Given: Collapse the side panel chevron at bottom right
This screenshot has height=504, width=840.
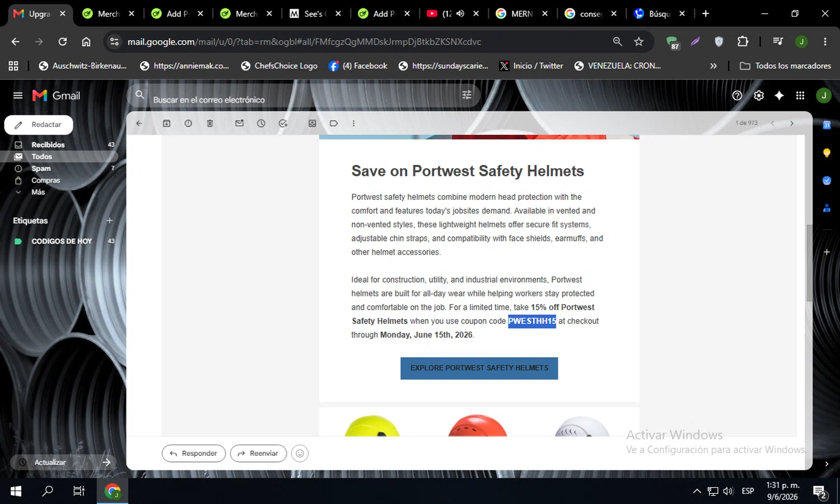Looking at the screenshot, I should click(x=827, y=464).
